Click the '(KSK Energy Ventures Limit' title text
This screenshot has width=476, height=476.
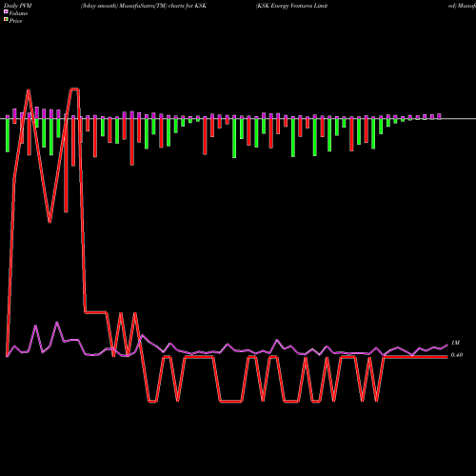291,6
